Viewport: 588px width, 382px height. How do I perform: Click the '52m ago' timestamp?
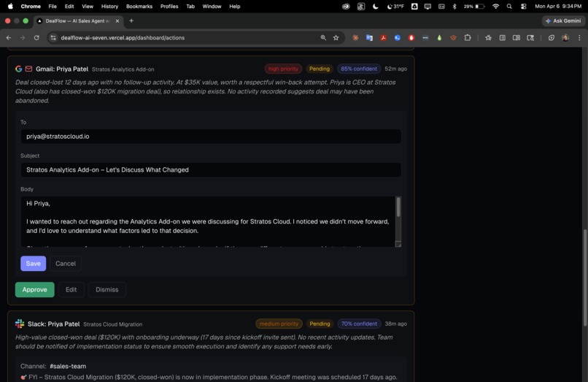pyautogui.click(x=395, y=69)
